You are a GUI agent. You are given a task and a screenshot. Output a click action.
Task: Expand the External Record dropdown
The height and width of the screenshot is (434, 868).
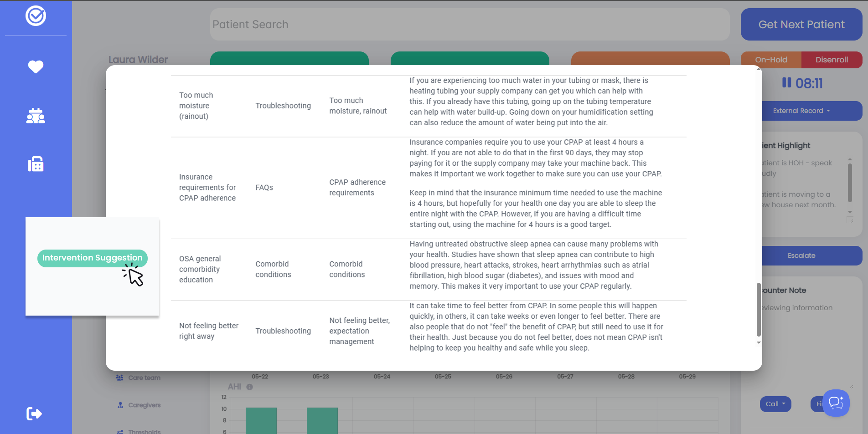click(801, 111)
